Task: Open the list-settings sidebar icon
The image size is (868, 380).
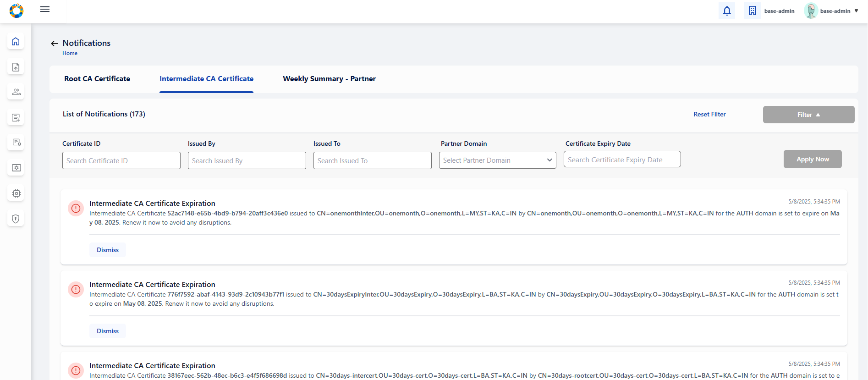Action: click(x=16, y=143)
